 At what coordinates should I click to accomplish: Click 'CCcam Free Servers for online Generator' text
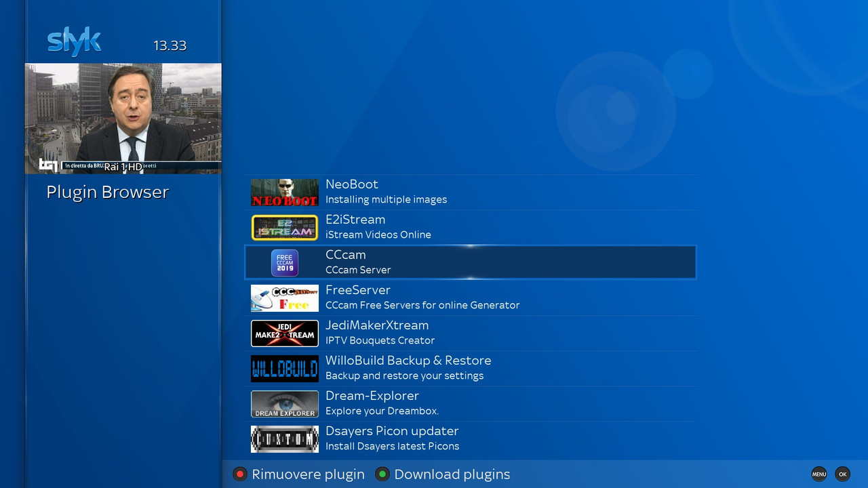(422, 306)
